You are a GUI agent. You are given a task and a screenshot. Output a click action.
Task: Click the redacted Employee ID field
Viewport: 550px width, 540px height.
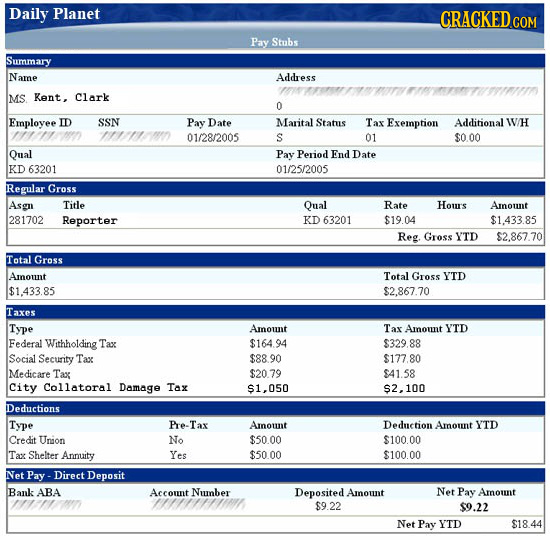pos(45,136)
